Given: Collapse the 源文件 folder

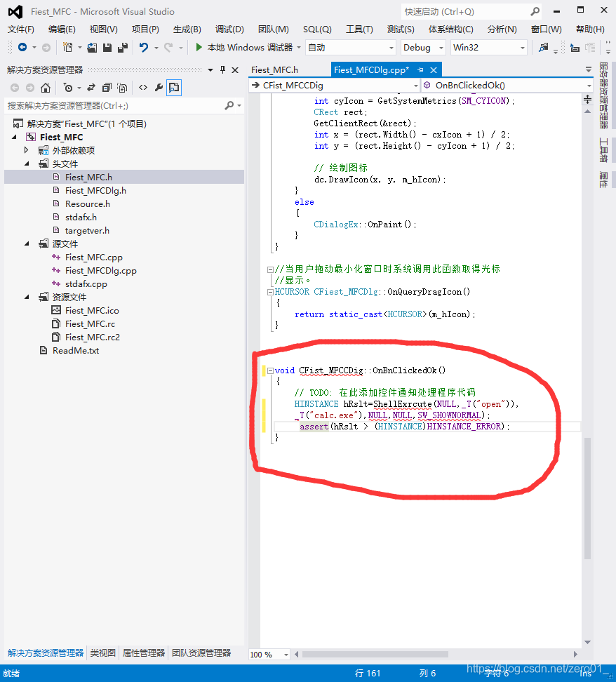Looking at the screenshot, I should (27, 243).
